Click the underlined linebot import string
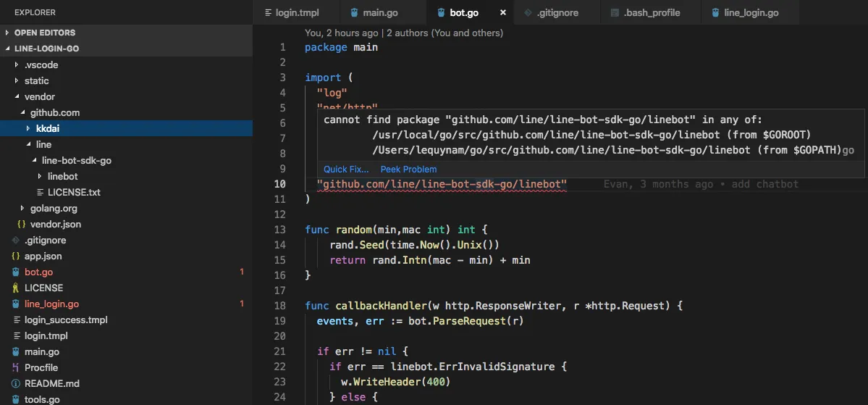 click(x=442, y=184)
